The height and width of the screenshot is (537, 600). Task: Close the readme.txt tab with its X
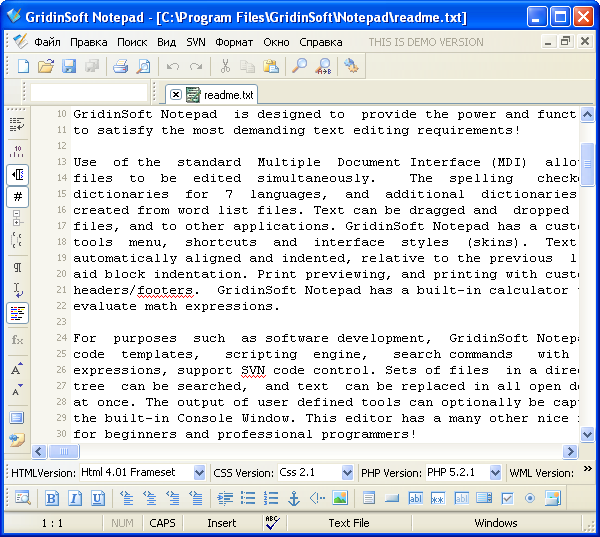coord(176,95)
